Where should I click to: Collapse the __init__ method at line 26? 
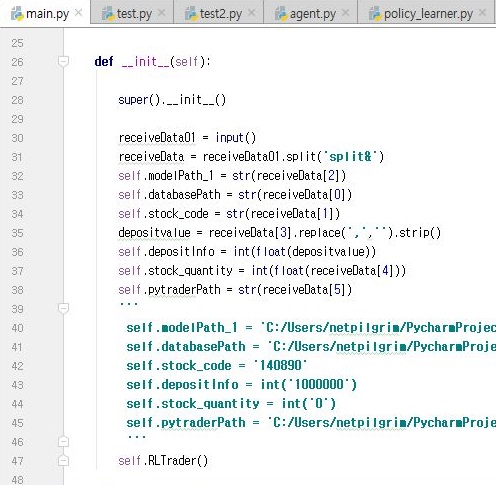(x=63, y=61)
